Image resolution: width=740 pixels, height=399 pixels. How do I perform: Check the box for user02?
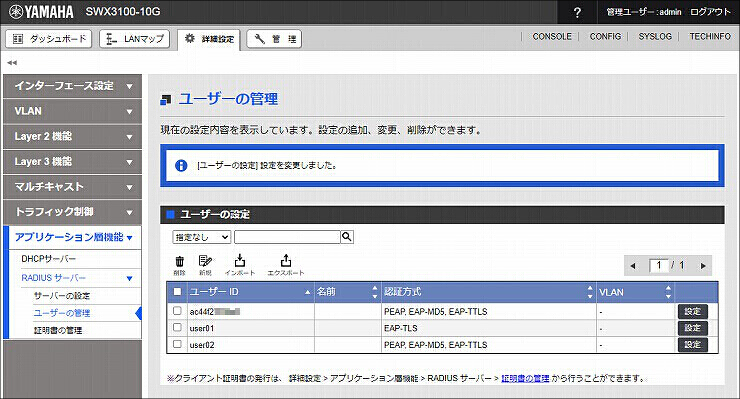click(x=177, y=344)
